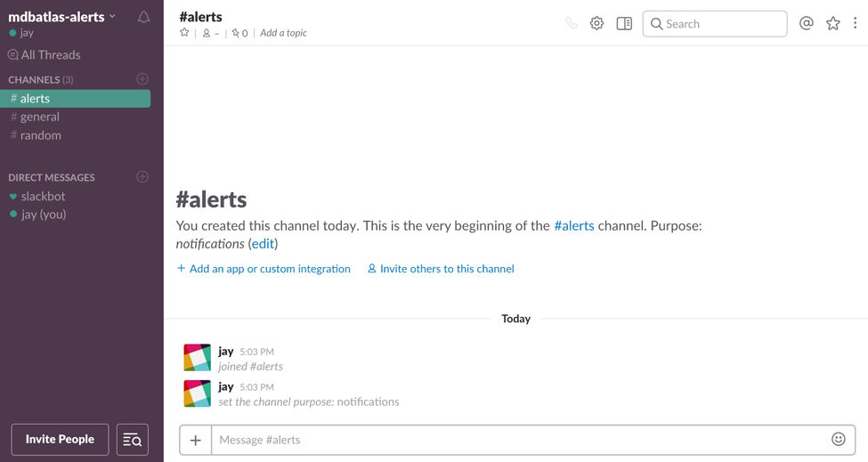Star the #alerts channel in header
868x462 pixels.
184,33
